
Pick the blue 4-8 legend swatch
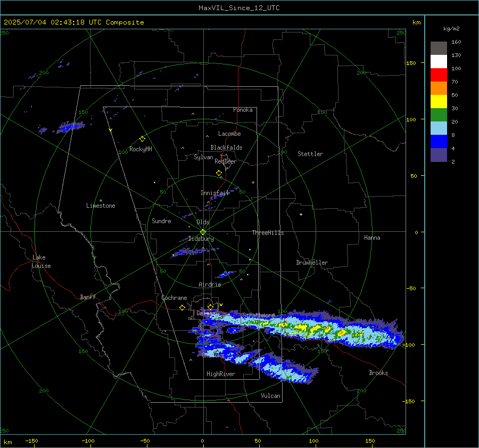[x=439, y=142]
